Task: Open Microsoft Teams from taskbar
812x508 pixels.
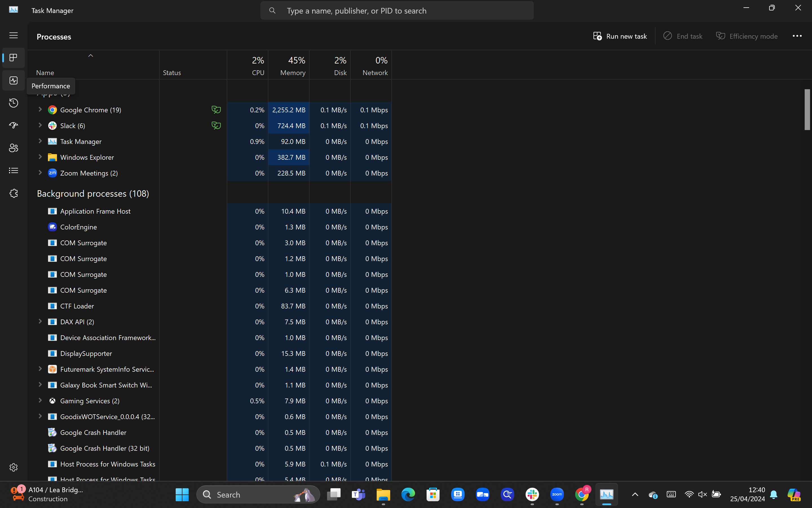Action: [358, 494]
